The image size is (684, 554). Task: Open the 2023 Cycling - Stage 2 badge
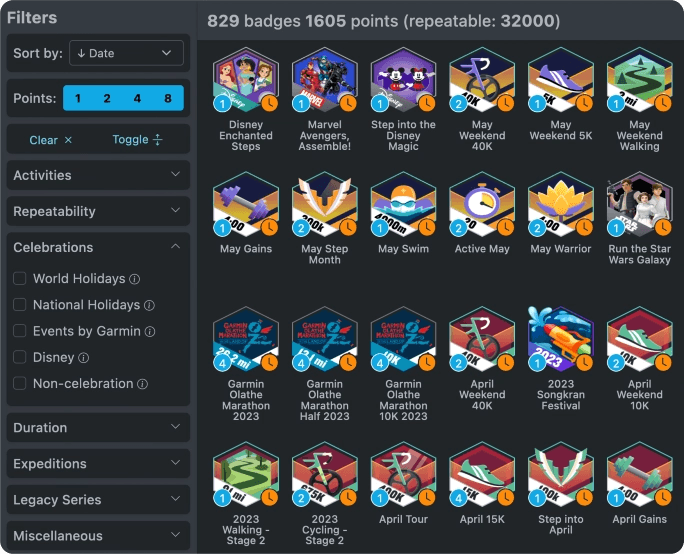click(325, 474)
